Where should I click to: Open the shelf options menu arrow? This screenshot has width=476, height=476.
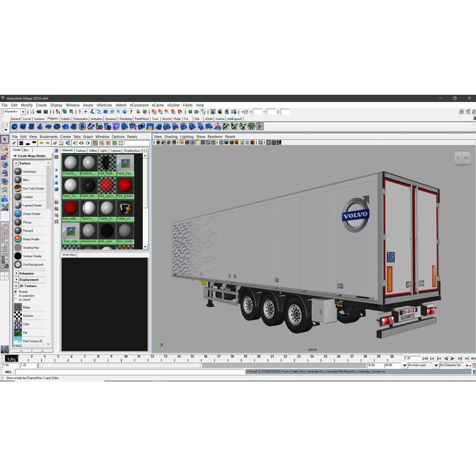(5, 130)
